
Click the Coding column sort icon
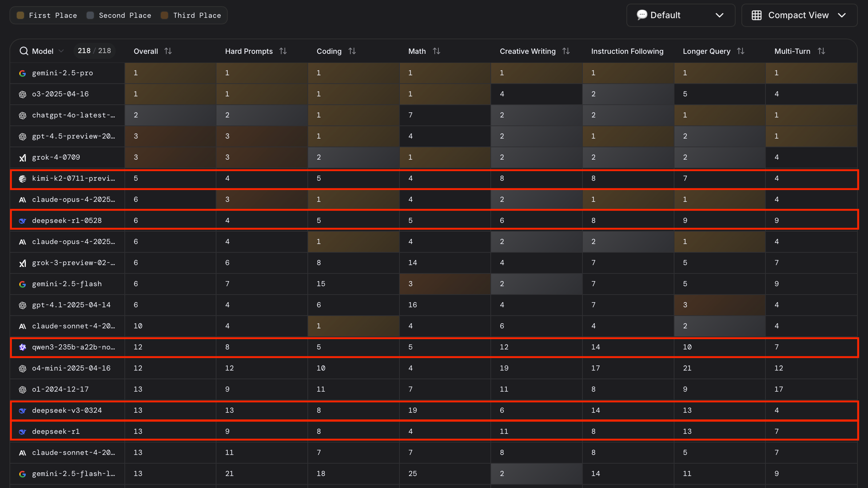point(352,51)
